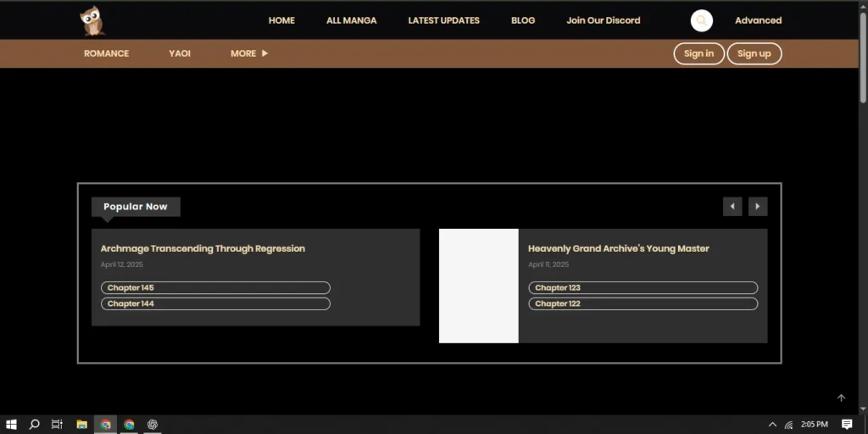Image resolution: width=868 pixels, height=434 pixels.
Task: Open search with the magnifier icon
Action: coord(701,20)
